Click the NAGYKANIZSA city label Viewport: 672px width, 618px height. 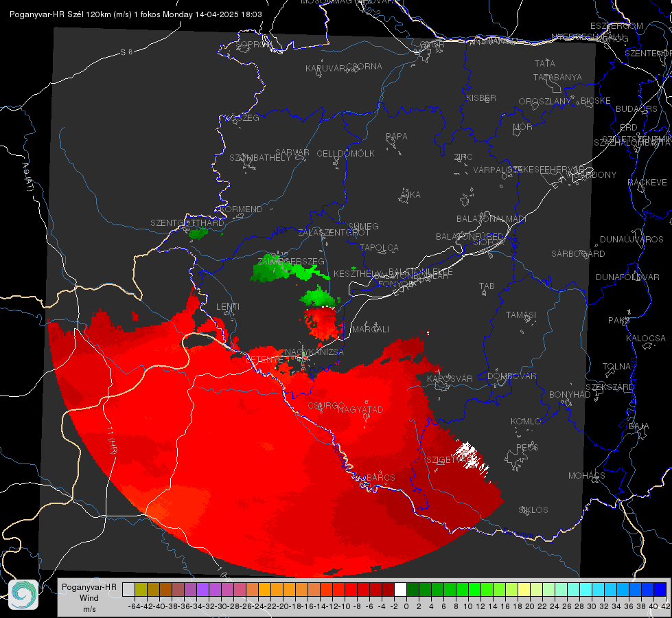click(x=314, y=352)
